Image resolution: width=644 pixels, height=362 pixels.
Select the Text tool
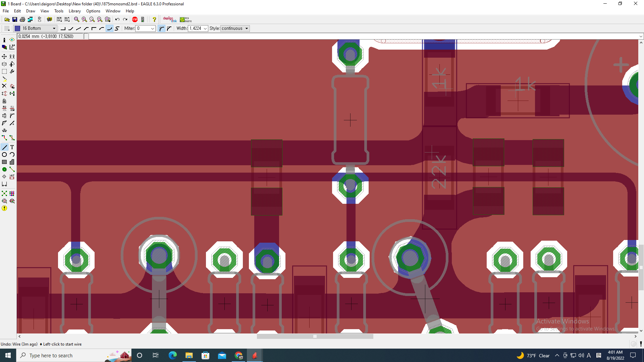12,147
